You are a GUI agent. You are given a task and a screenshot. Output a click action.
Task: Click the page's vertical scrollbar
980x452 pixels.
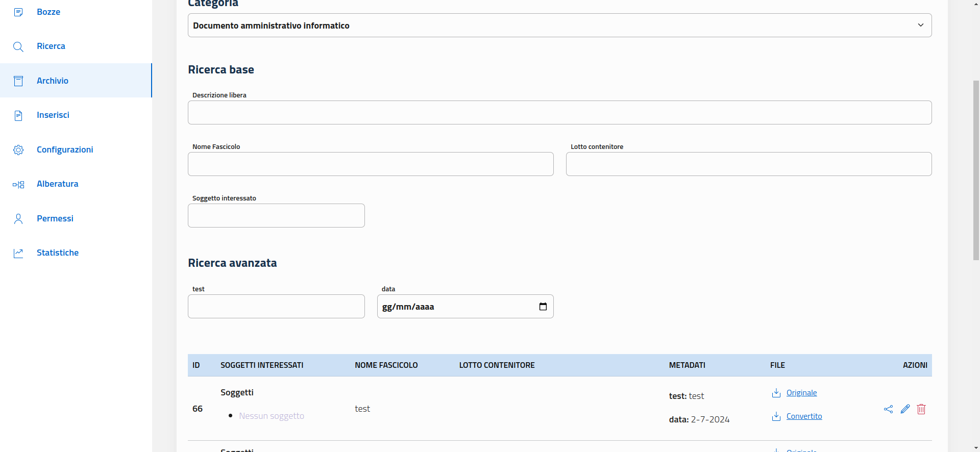click(975, 168)
